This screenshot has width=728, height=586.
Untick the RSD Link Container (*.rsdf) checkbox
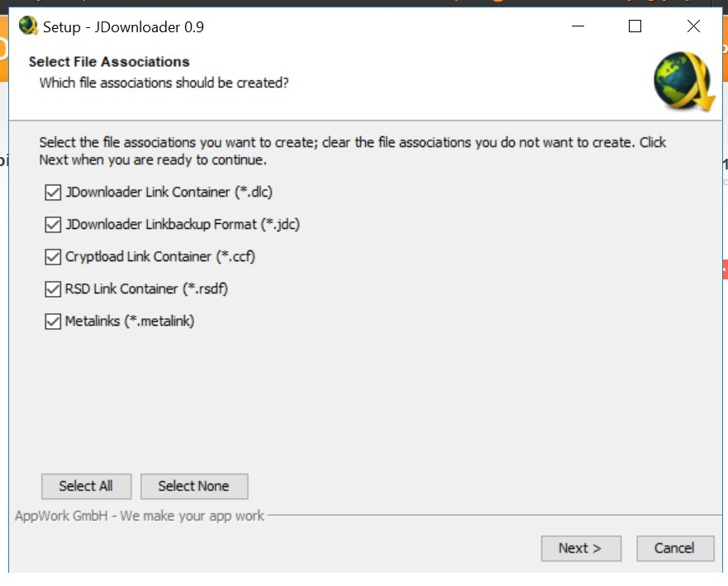click(53, 288)
